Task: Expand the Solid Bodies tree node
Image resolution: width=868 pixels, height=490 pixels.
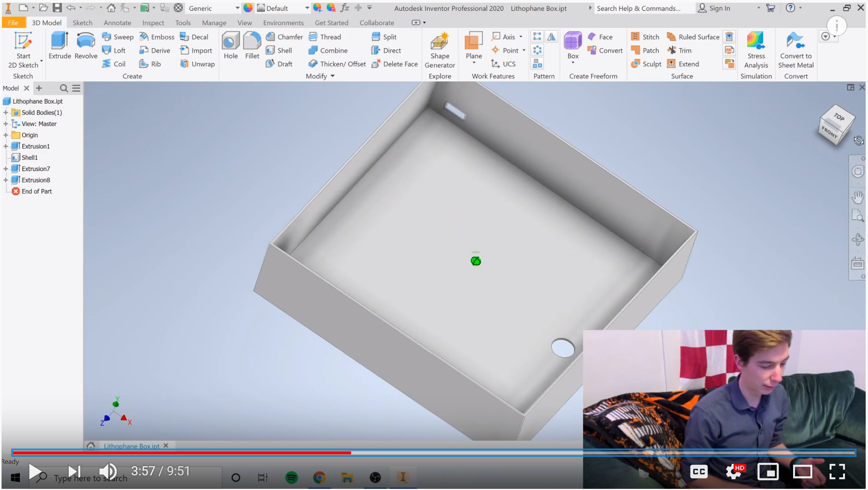Action: click(x=5, y=112)
